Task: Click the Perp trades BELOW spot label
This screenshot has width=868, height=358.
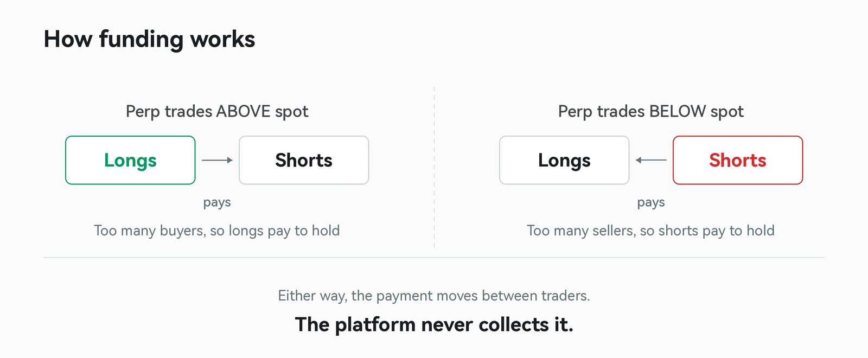Action: [651, 112]
